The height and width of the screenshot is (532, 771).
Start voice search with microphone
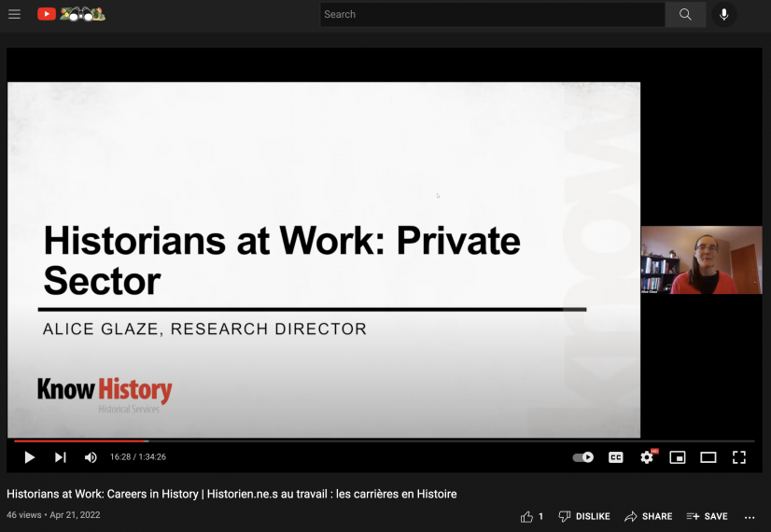point(723,14)
